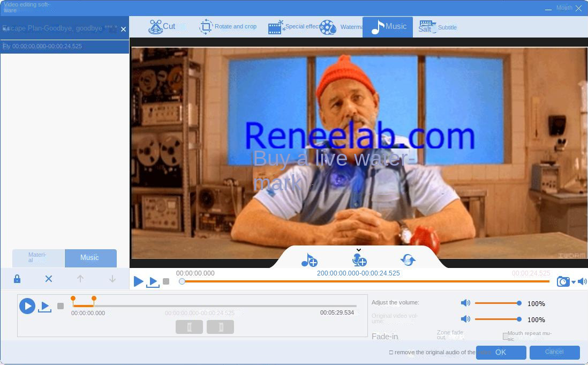
Task: Stop the video preview
Action: click(x=166, y=281)
